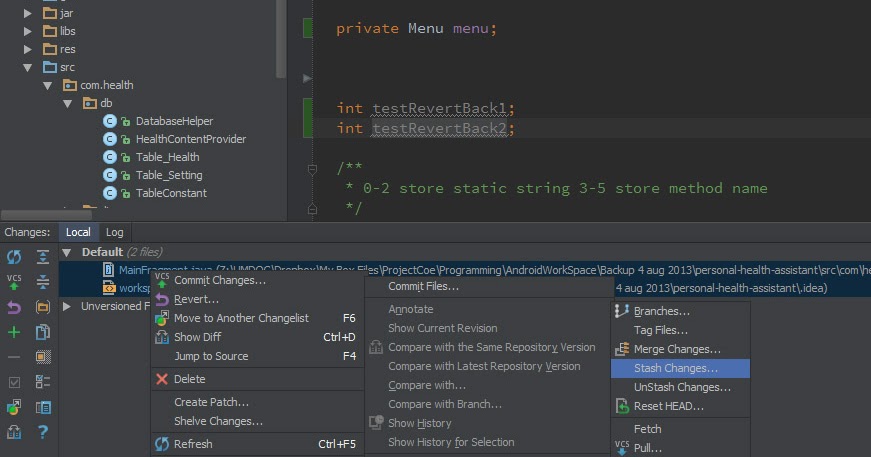
Task: Expand the Unversioned Files node
Action: click(x=67, y=306)
